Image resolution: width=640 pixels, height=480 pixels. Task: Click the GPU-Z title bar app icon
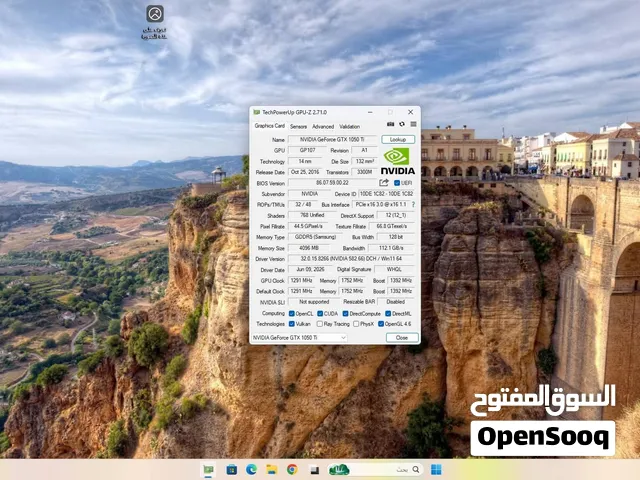(x=256, y=112)
